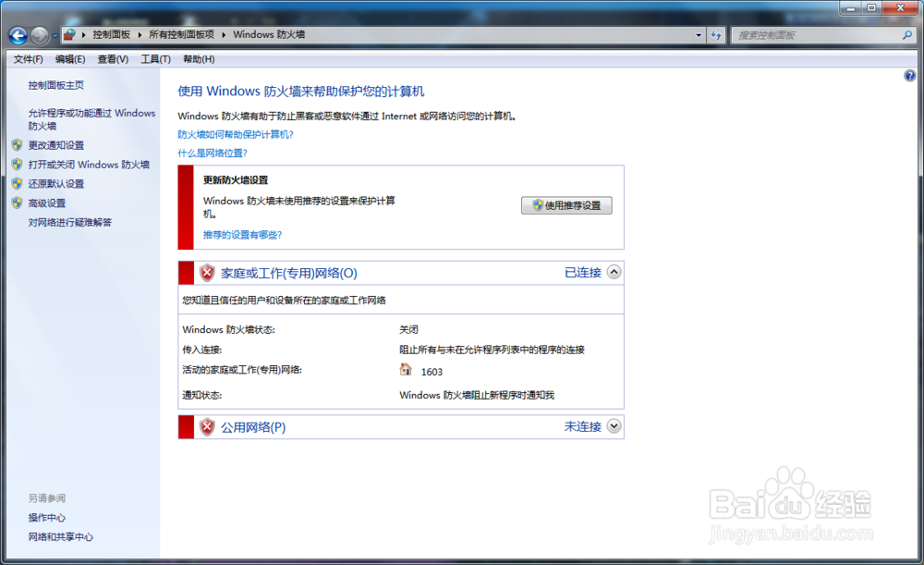
Task: Minimize the firewall window
Action: click(x=851, y=8)
